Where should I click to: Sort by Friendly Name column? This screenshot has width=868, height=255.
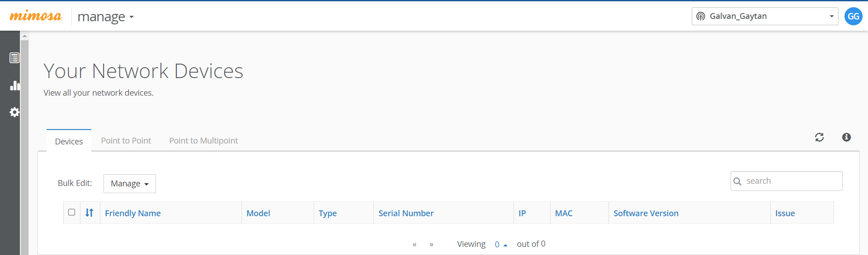pos(132,213)
